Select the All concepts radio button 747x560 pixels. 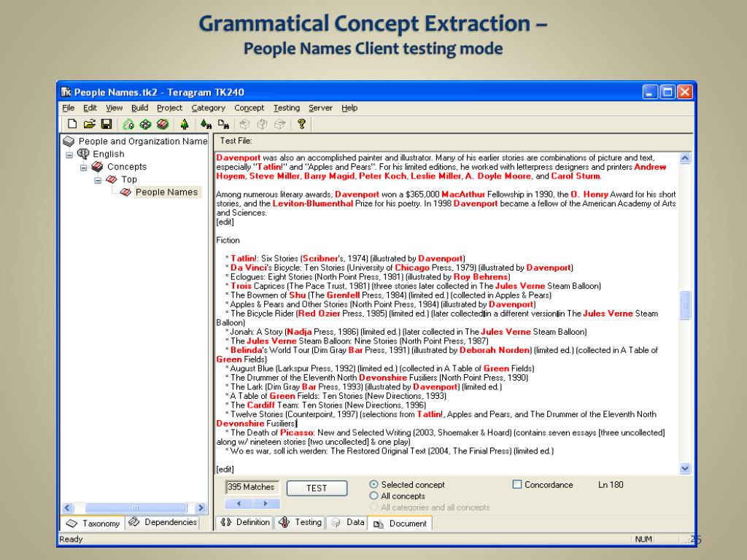click(373, 496)
